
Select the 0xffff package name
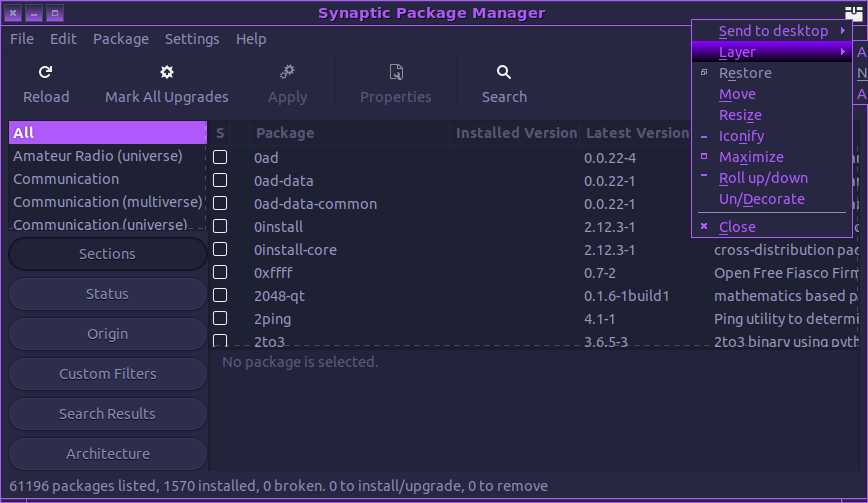pos(273,273)
